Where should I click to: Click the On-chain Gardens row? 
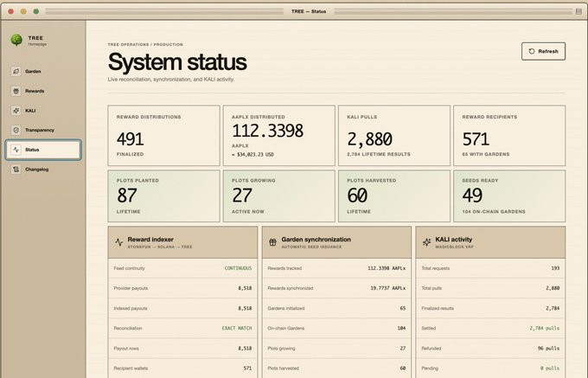pyautogui.click(x=336, y=328)
